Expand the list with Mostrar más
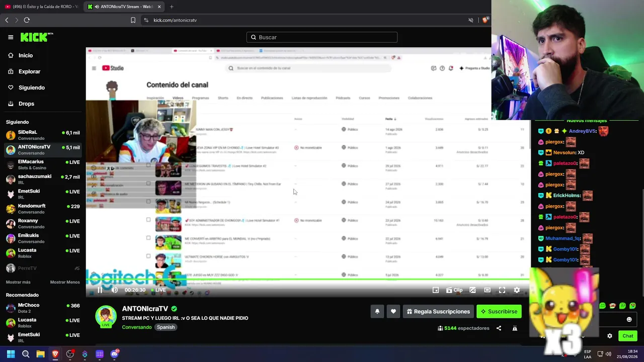Screen dimensions: 644x362 tap(18, 282)
